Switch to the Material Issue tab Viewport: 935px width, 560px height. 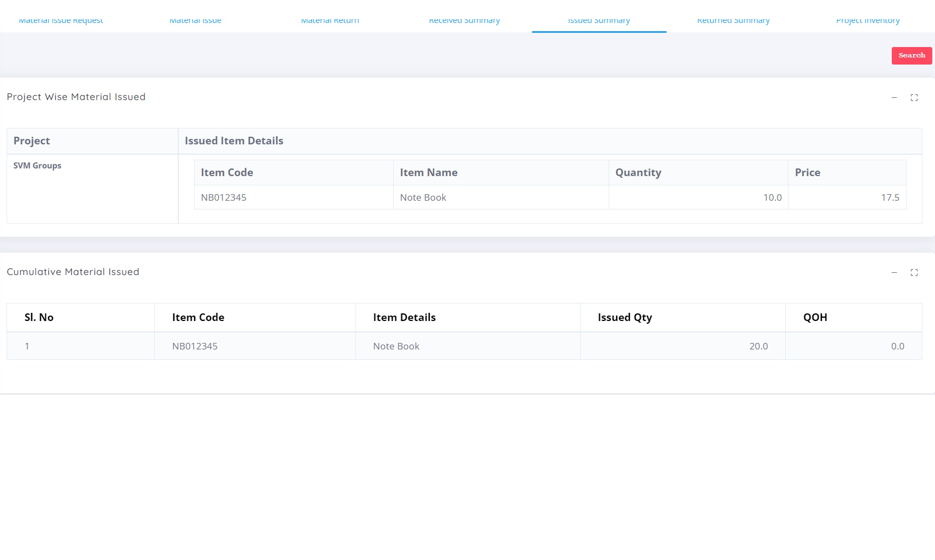(x=195, y=21)
